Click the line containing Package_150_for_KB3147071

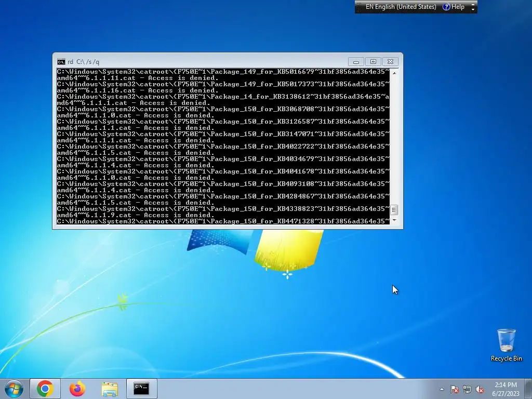point(223,134)
